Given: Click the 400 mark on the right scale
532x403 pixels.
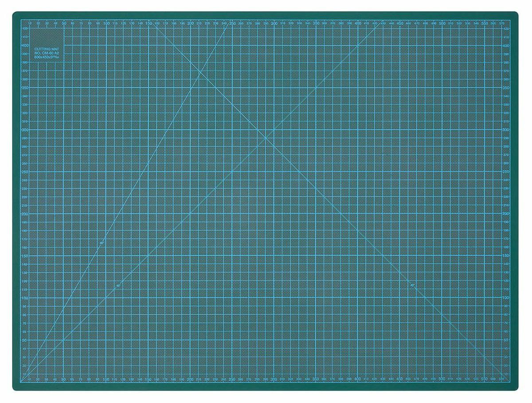Looking at the screenshot, I should coord(506,46).
